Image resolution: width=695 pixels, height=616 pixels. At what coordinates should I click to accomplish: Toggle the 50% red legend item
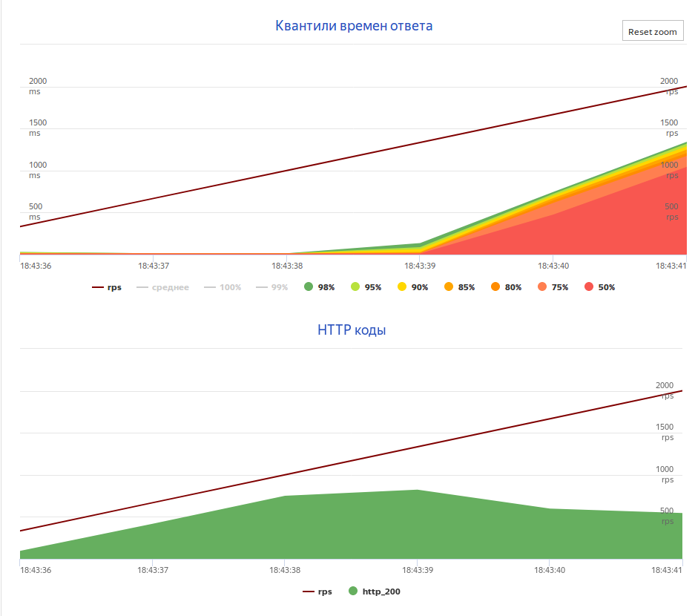[600, 287]
